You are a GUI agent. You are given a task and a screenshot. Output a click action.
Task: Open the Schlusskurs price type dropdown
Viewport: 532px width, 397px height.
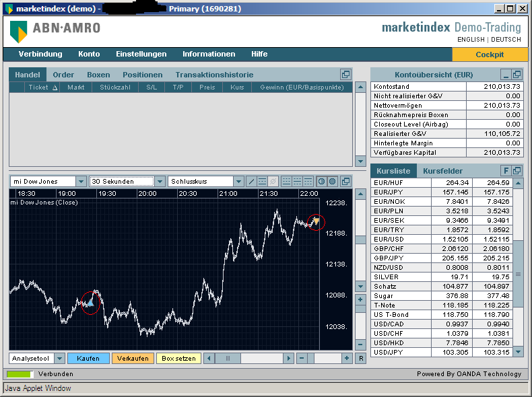[238, 182]
